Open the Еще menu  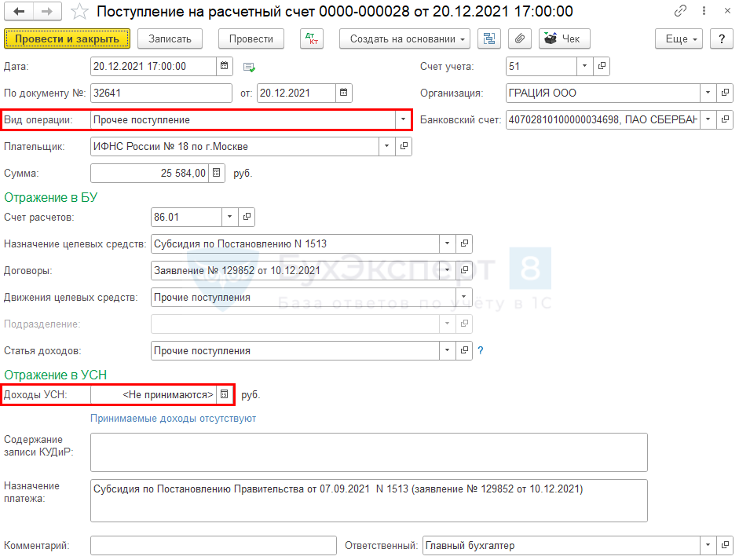679,38
